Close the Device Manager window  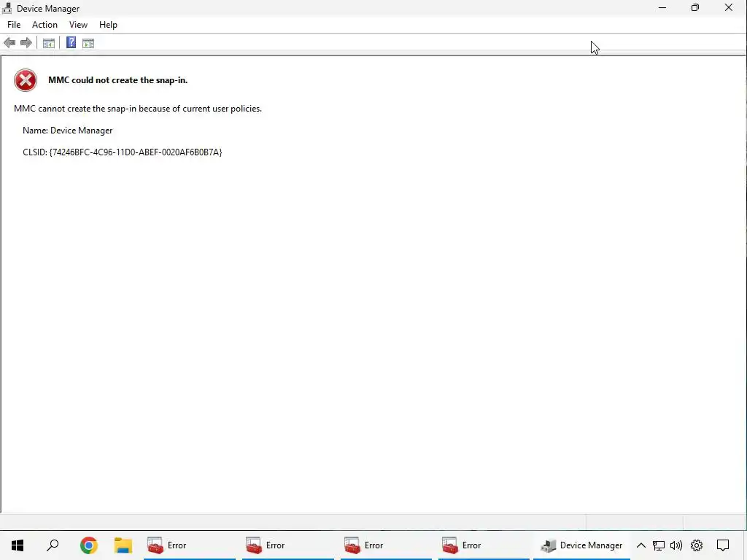(729, 7)
